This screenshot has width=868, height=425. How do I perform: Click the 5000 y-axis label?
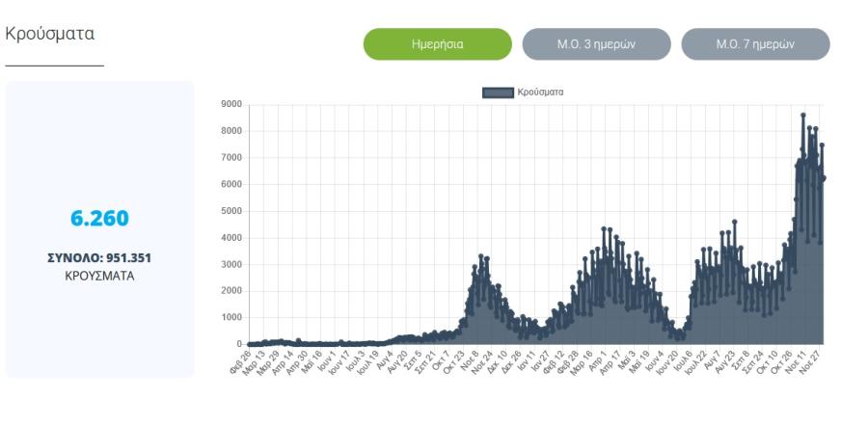[x=231, y=211]
